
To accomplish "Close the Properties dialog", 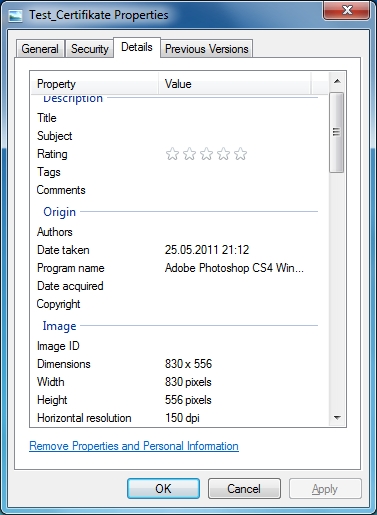I will [x=347, y=10].
